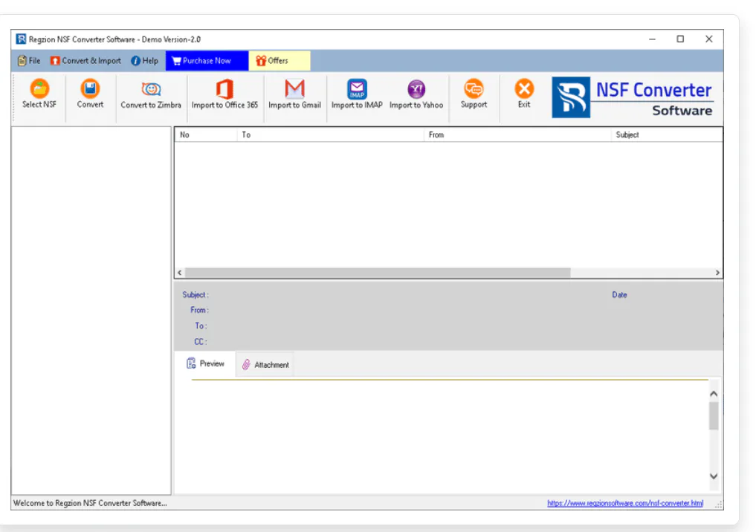Open the Help menu

click(x=145, y=61)
